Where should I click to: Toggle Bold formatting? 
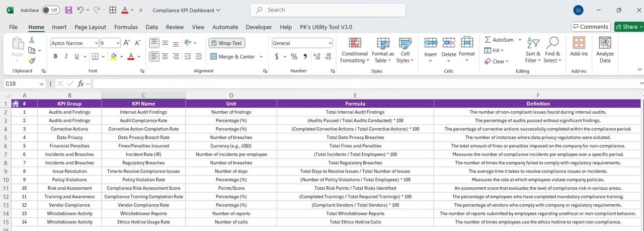[55, 56]
